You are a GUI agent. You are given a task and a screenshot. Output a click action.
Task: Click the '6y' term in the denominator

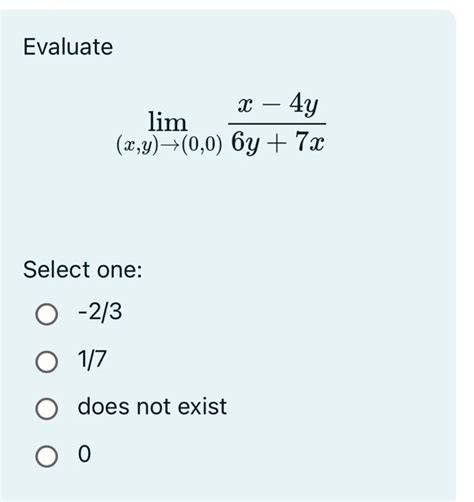(x=245, y=143)
